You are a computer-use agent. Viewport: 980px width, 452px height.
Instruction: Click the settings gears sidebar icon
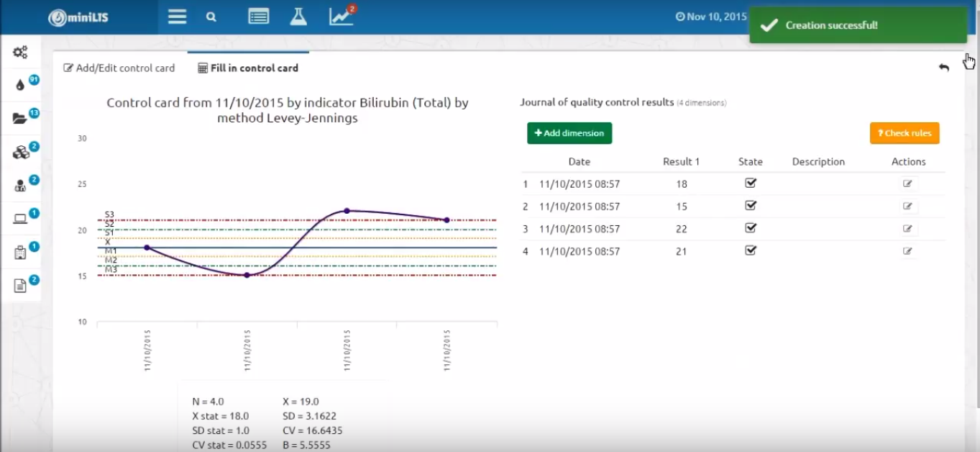20,52
